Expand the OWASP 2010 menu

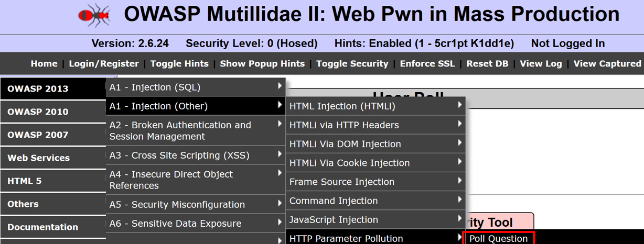[38, 112]
